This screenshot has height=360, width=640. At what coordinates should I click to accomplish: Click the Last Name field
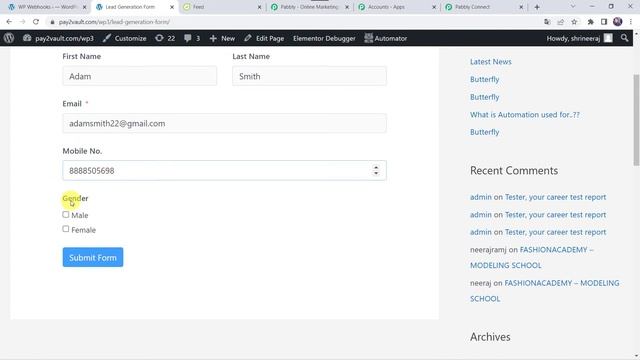(309, 76)
